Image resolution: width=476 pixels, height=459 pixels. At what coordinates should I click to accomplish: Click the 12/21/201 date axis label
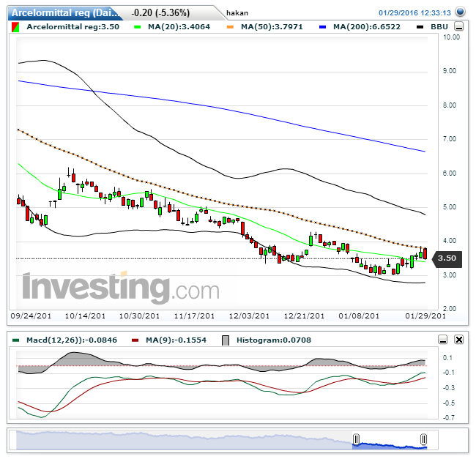304,316
